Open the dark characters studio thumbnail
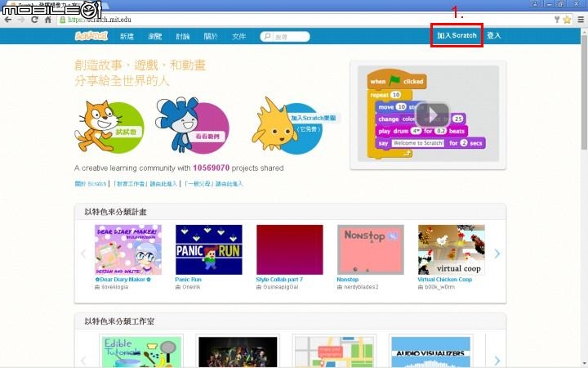This screenshot has height=368, width=588. pos(238,352)
